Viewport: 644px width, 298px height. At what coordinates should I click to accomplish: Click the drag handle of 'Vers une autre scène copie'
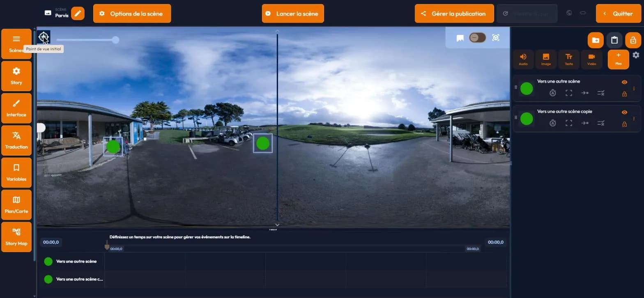tap(516, 117)
